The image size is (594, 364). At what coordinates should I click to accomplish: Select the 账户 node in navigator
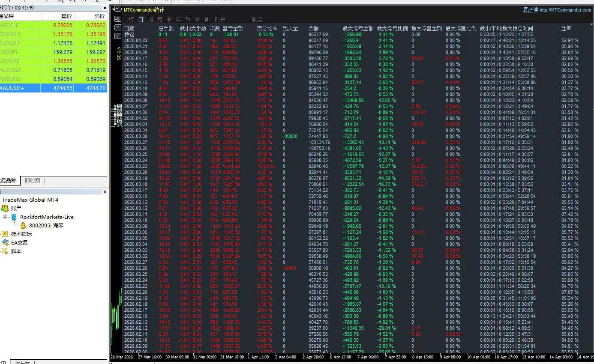(x=16, y=208)
